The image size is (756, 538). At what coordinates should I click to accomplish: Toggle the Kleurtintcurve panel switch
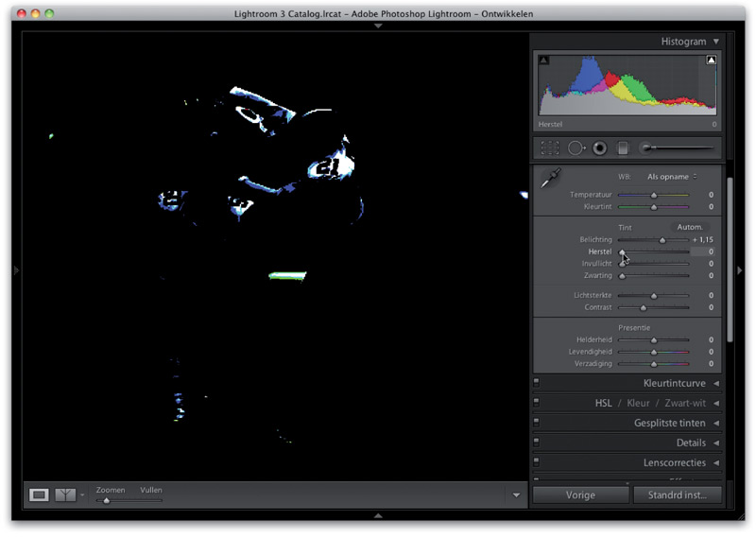[536, 383]
